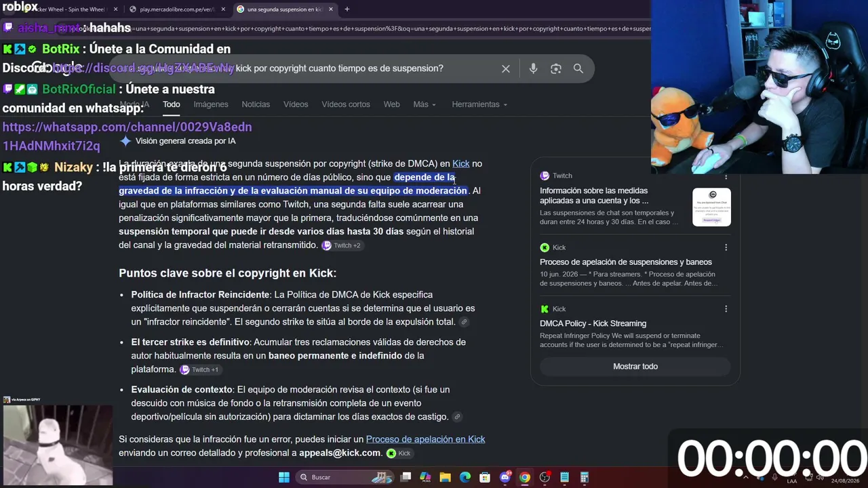The image size is (868, 488).
Task: Open the WhatsApp channel link in chat
Action: click(127, 136)
